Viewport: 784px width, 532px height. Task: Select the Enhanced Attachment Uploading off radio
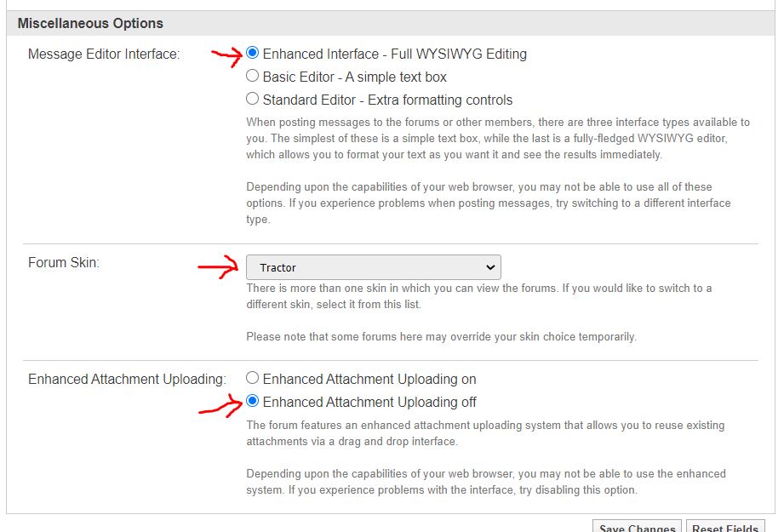(x=252, y=402)
